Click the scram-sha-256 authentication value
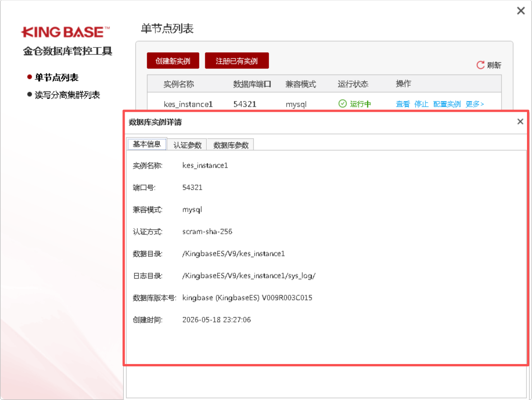This screenshot has width=532, height=400. [207, 232]
